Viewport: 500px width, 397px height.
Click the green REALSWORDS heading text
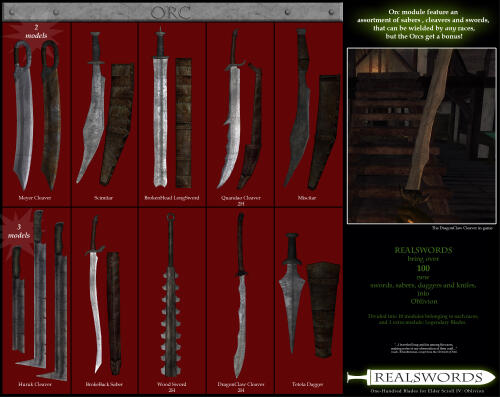[423, 250]
